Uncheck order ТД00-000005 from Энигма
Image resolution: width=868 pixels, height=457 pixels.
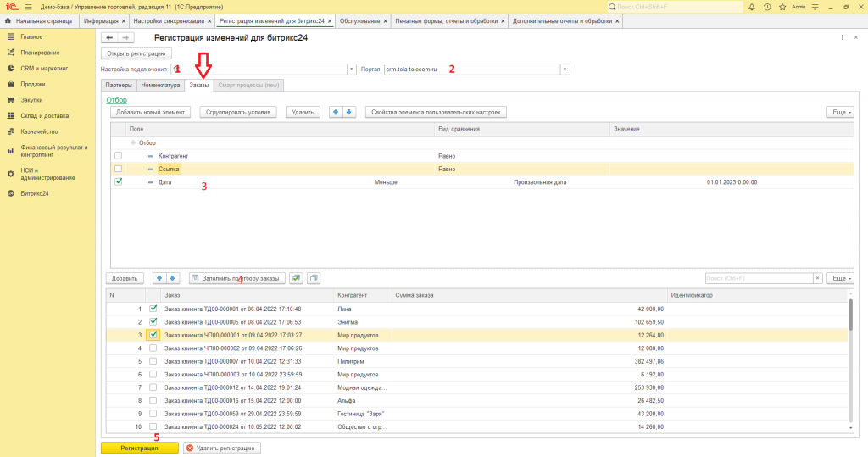pyautogui.click(x=153, y=322)
